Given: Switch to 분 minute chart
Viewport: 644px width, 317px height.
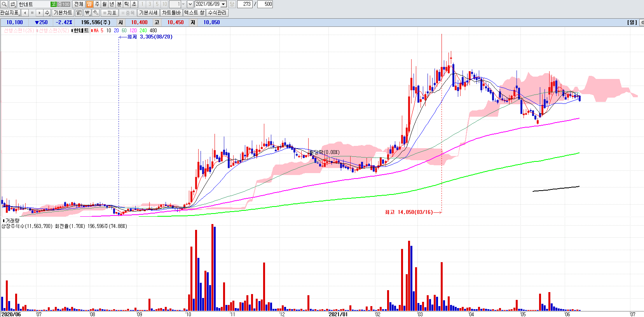Looking at the screenshot, I should click(119, 4).
